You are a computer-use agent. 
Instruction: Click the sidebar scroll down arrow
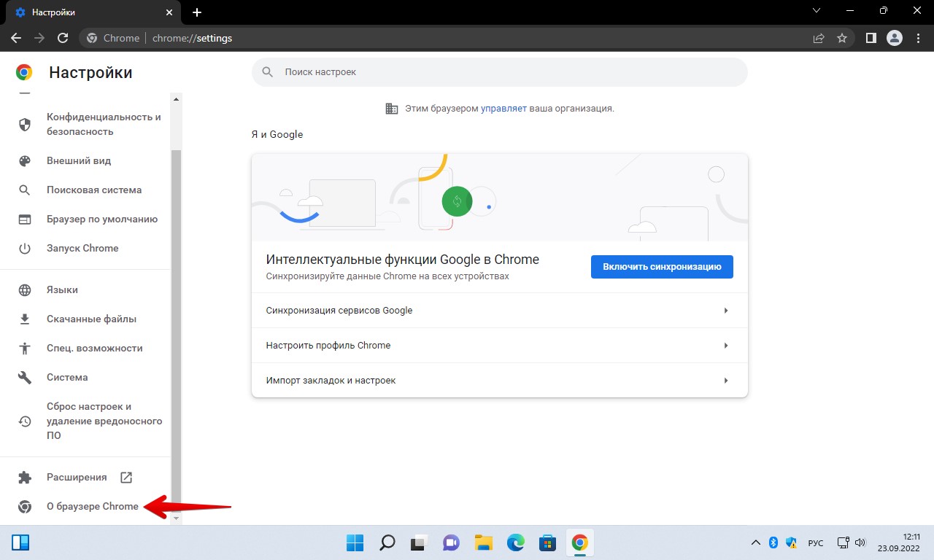point(176,518)
